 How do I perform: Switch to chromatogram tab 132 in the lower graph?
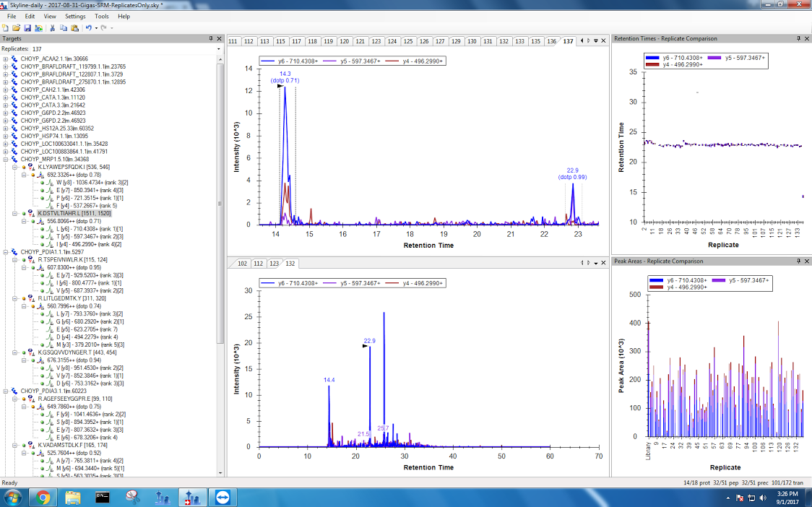pos(290,264)
